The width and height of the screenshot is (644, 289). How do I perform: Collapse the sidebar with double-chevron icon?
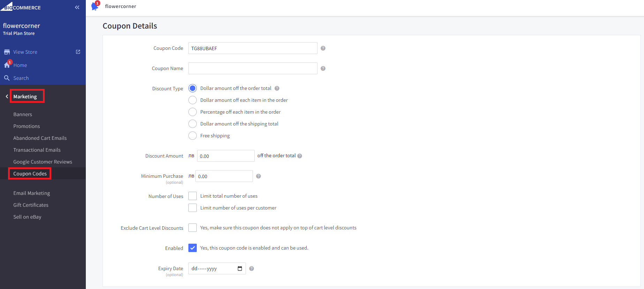(77, 7)
